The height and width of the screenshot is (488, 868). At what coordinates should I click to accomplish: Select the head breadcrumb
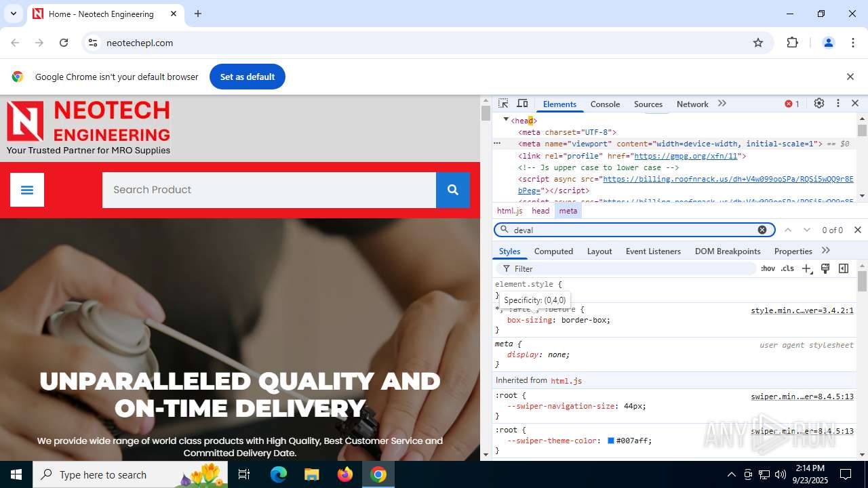point(540,211)
